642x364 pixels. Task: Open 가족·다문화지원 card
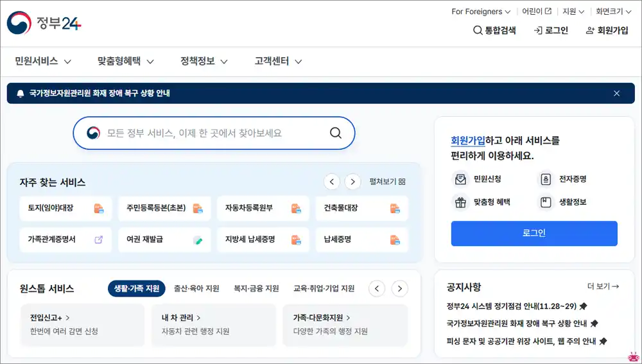tap(345, 325)
